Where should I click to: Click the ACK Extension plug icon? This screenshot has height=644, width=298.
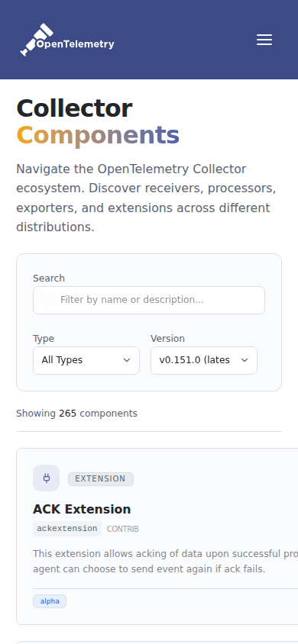point(46,478)
